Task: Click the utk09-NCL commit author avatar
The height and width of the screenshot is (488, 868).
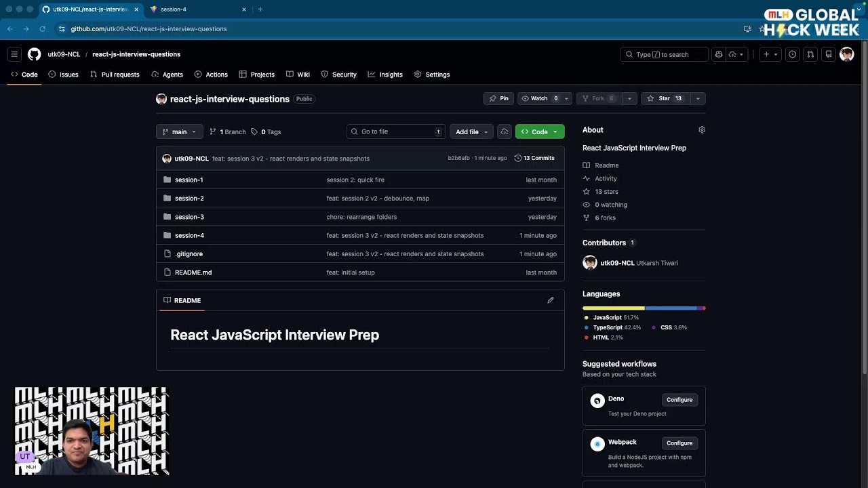Action: tap(167, 158)
